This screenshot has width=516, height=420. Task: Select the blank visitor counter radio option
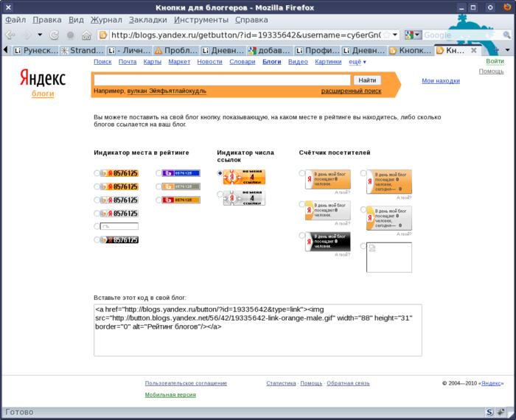coord(363,245)
